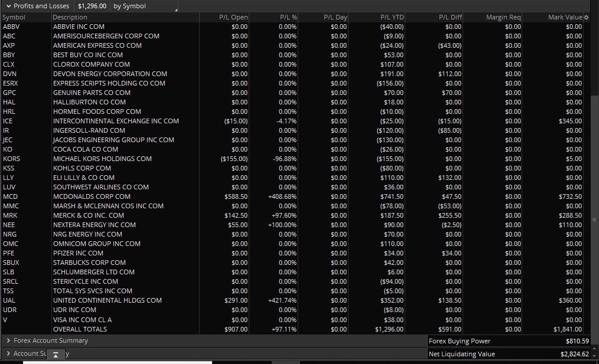Click MCD P/L Open value $588.50
The image size is (599, 364).
236,196
